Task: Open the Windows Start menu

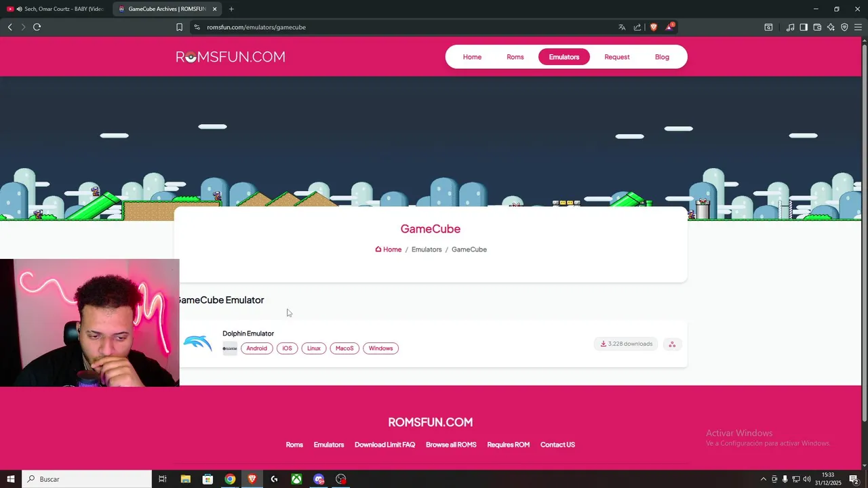Action: coord(11,479)
